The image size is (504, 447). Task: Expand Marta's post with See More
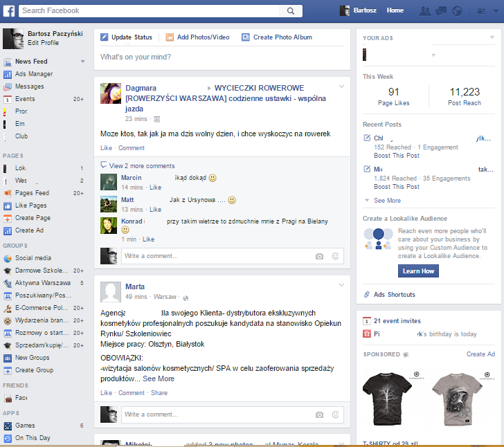(159, 378)
